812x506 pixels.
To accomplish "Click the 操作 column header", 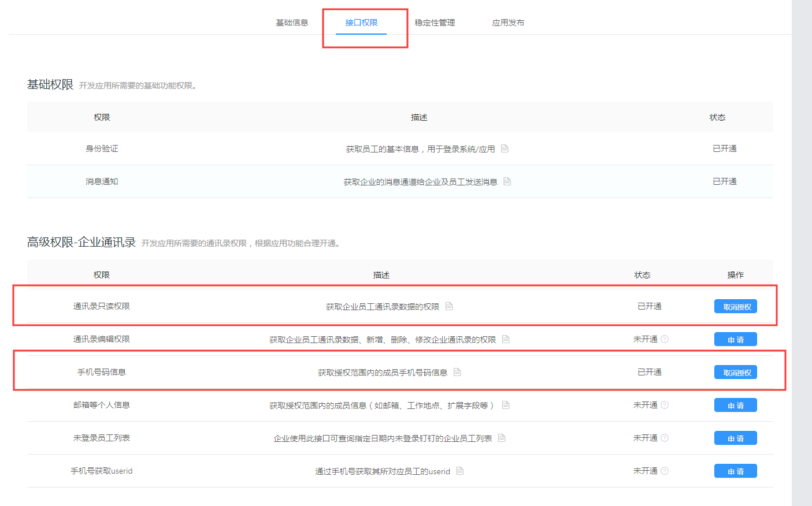I will click(735, 275).
